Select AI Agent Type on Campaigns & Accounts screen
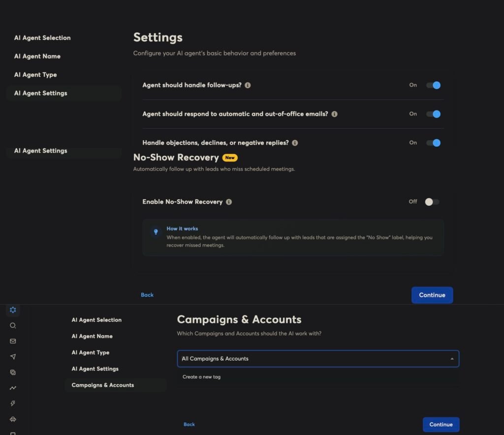Viewport: 504px width, 435px height. tap(91, 352)
